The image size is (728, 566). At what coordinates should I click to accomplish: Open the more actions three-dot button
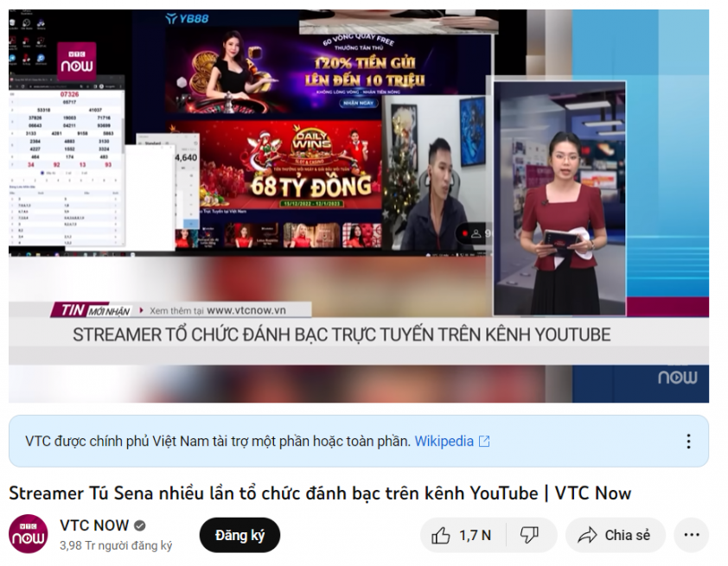coord(692,536)
